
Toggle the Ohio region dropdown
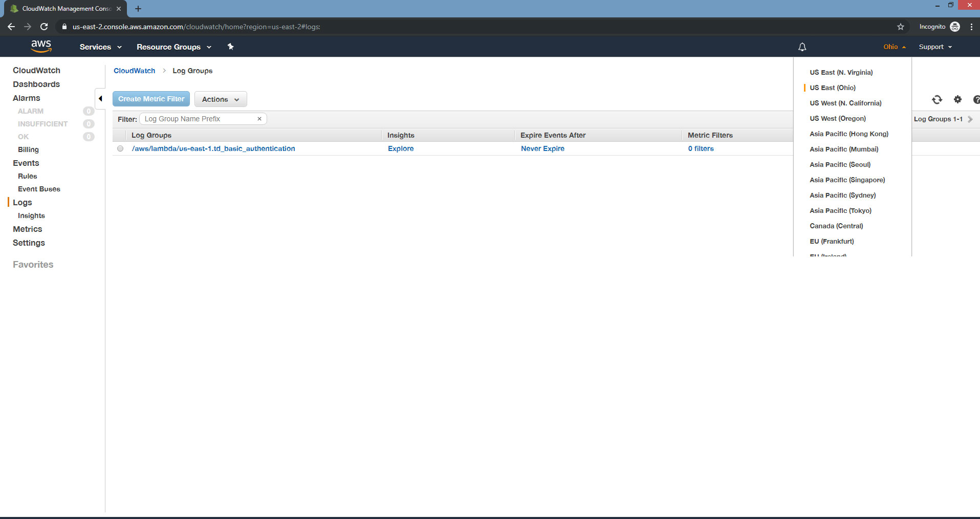coord(895,47)
